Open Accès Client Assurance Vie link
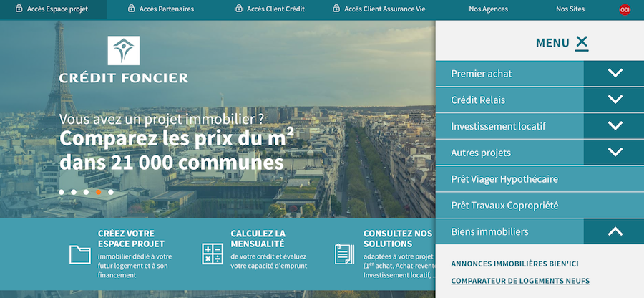This screenshot has width=644, height=298. pyautogui.click(x=385, y=9)
